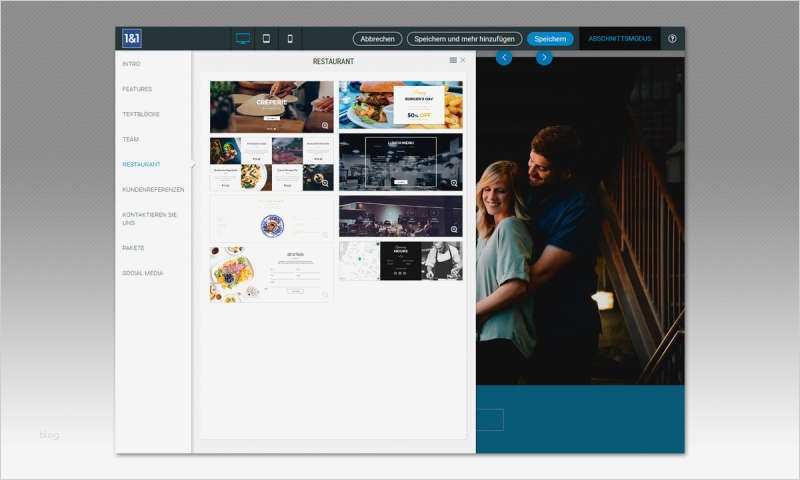800x480 pixels.
Task: Click the couple photo in page preview
Action: tap(580, 220)
